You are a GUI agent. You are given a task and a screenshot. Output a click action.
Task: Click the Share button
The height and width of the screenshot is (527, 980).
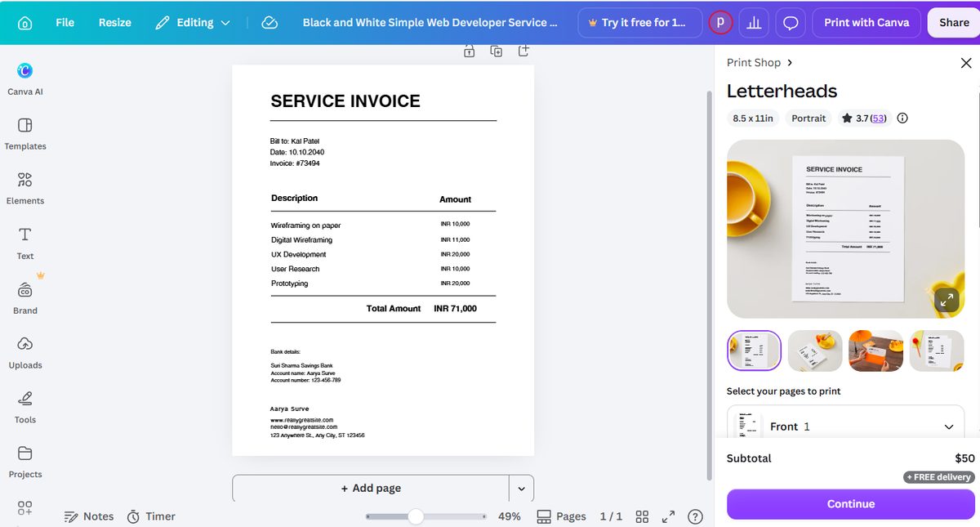click(954, 23)
